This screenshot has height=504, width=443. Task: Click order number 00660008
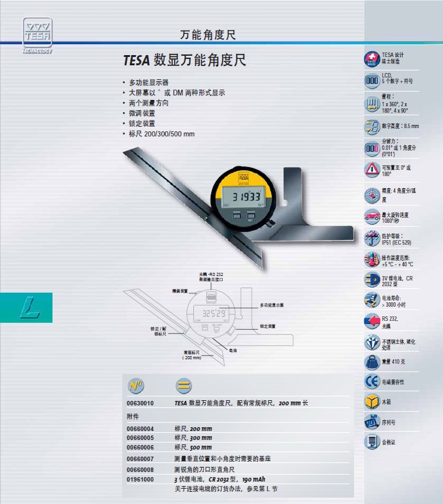coord(140,470)
